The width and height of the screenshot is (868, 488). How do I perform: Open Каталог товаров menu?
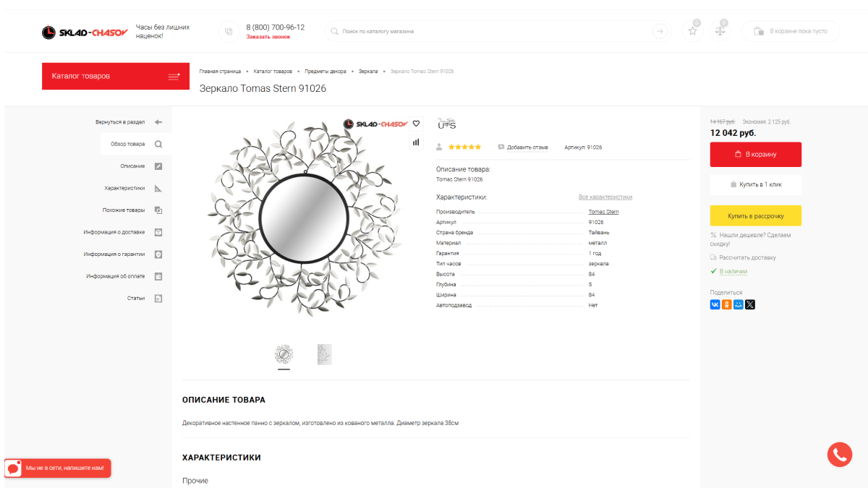click(116, 76)
